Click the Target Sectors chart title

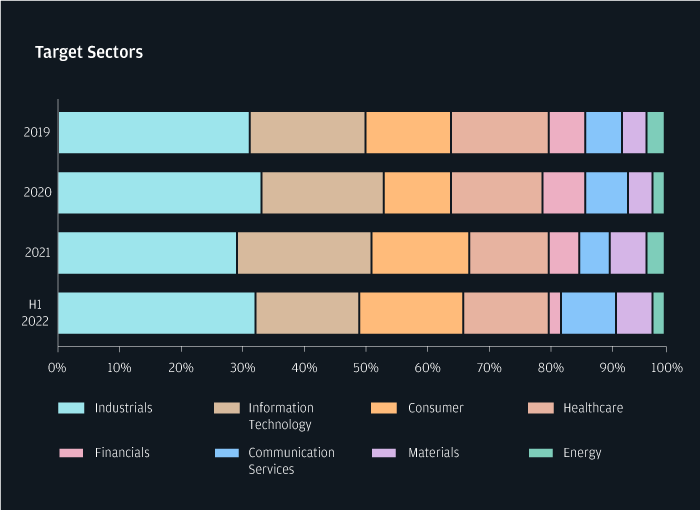click(x=89, y=52)
